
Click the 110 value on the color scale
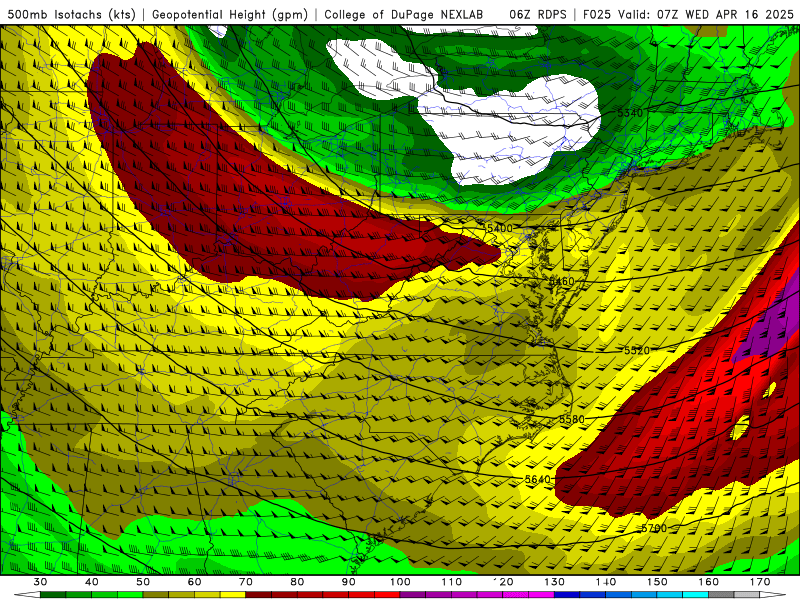click(452, 582)
